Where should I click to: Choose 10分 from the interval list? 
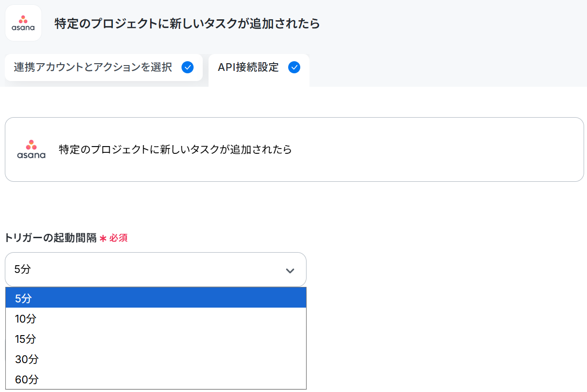point(156,318)
